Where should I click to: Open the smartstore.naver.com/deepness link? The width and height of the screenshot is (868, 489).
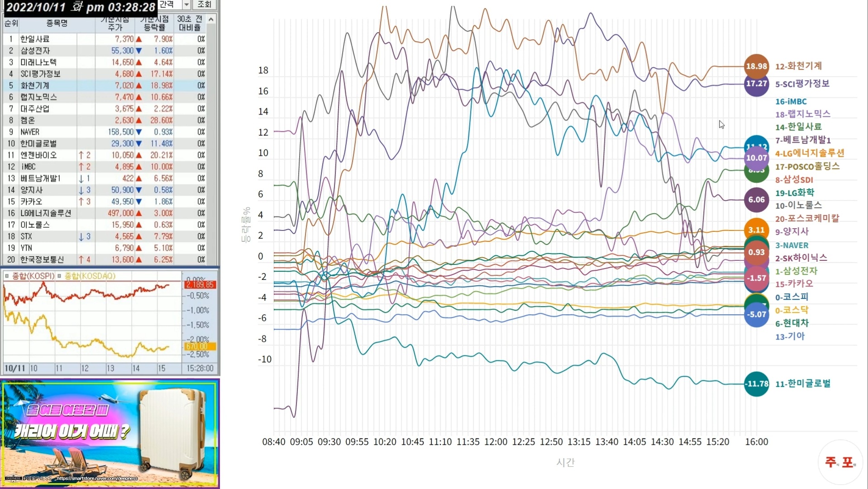[97, 478]
